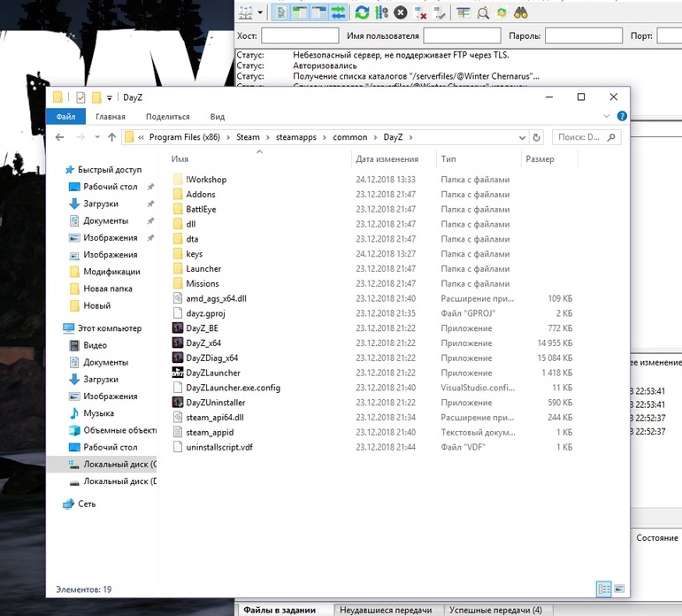Open the Поделиться ribbon tab
The width and height of the screenshot is (682, 616).
[x=168, y=117]
